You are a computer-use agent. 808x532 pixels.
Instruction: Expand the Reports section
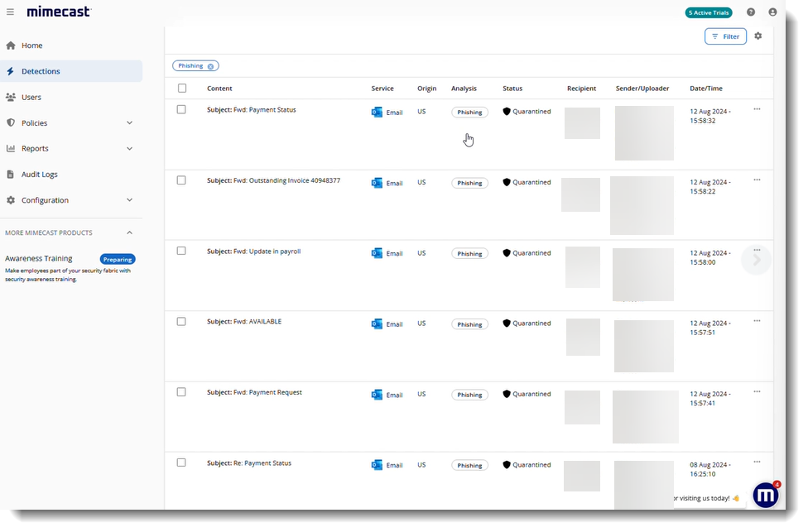[34, 148]
